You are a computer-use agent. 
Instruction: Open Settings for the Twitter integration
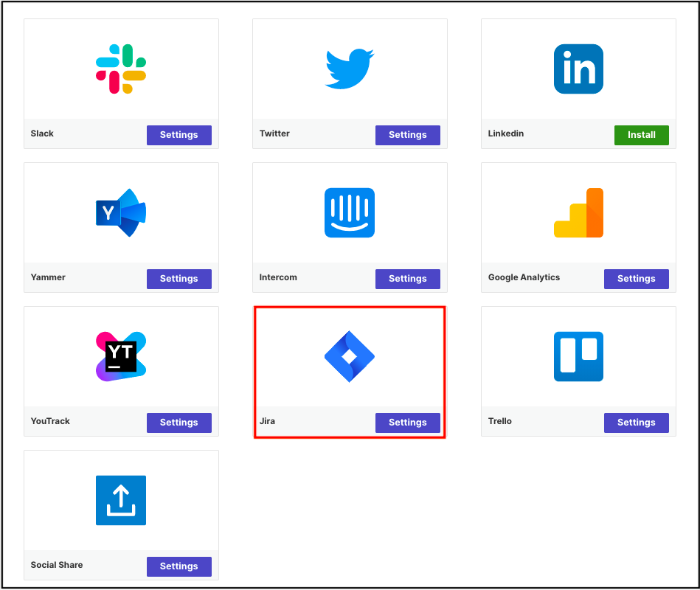[407, 135]
